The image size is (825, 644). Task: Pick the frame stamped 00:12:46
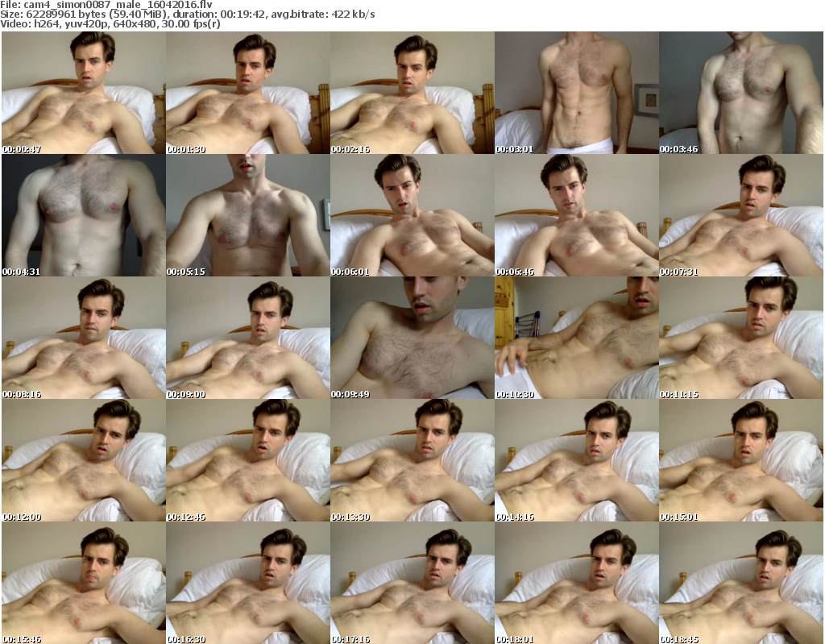point(248,461)
